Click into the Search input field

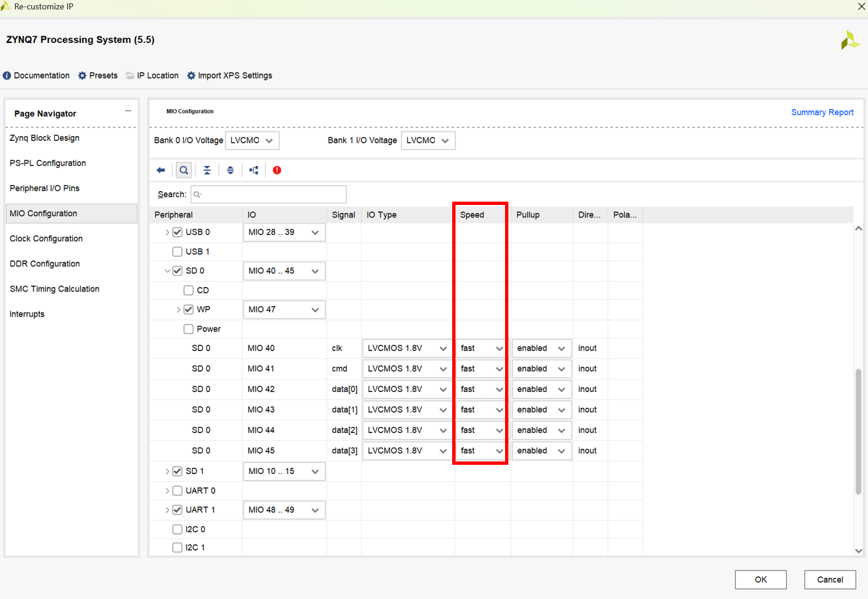[268, 194]
